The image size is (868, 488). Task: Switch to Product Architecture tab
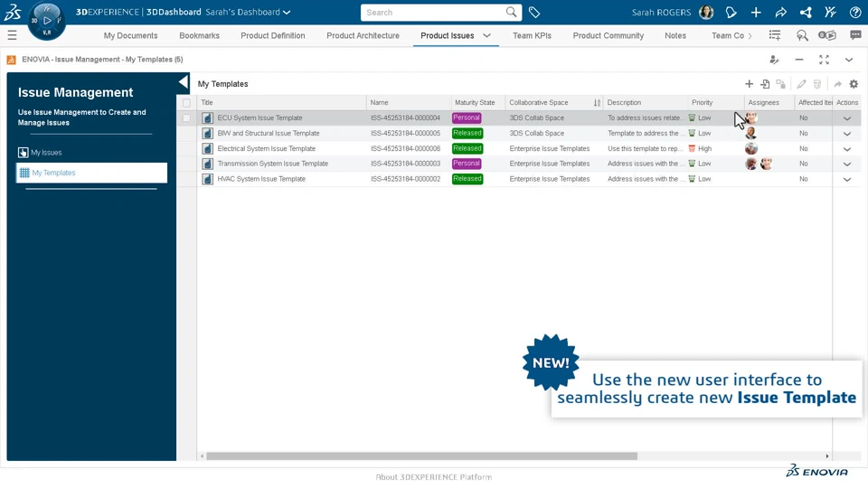point(363,35)
